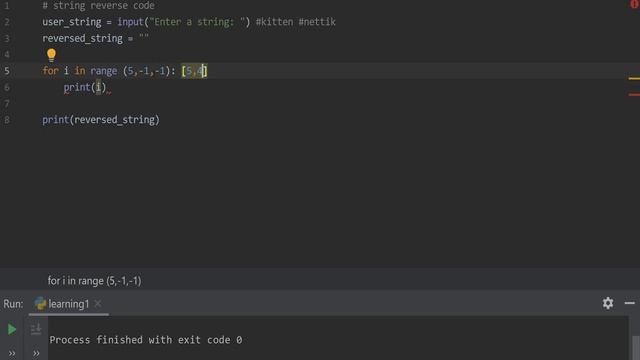
Task: Click 'reversed_string' on line 3
Action: tap(82, 38)
